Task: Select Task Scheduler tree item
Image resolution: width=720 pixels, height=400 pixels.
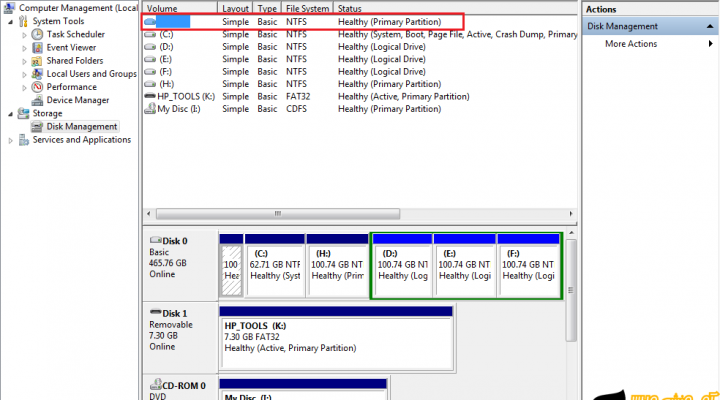Action: point(75,34)
